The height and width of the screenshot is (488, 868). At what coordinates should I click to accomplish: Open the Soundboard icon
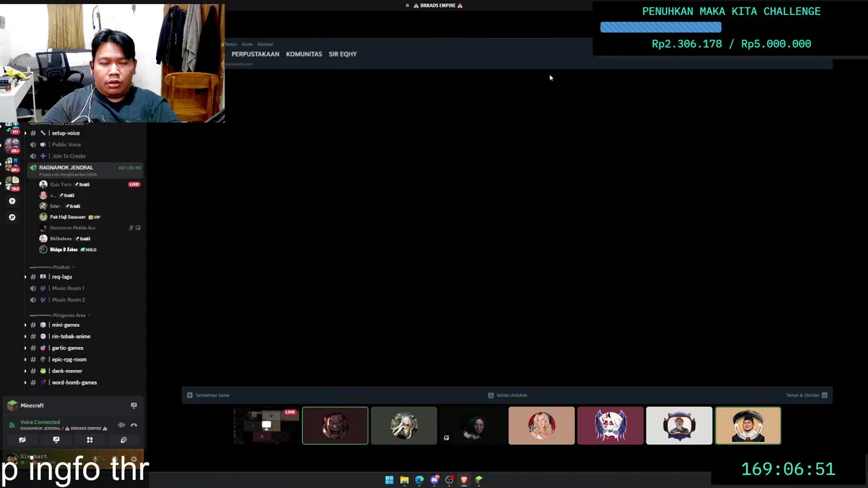tap(123, 440)
